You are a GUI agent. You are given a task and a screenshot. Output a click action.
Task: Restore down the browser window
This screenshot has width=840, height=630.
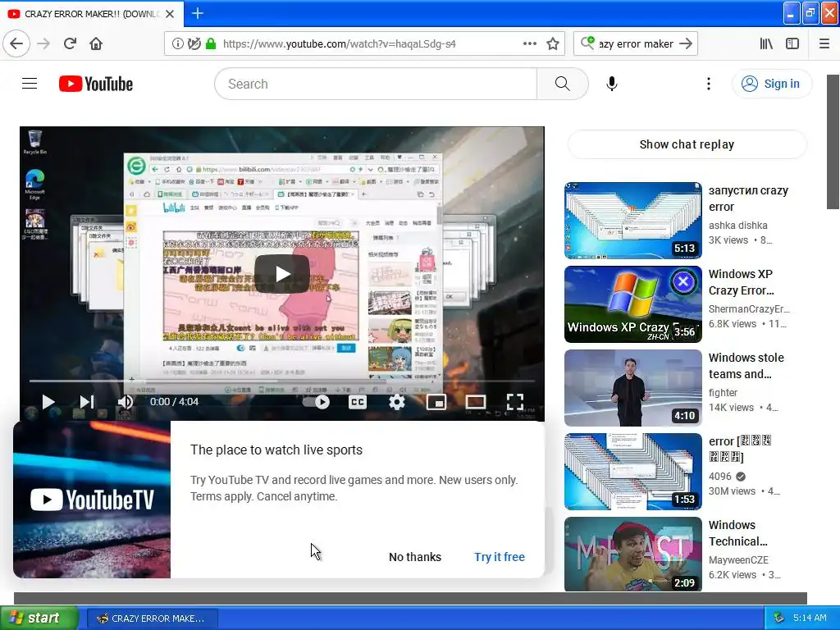[810, 13]
